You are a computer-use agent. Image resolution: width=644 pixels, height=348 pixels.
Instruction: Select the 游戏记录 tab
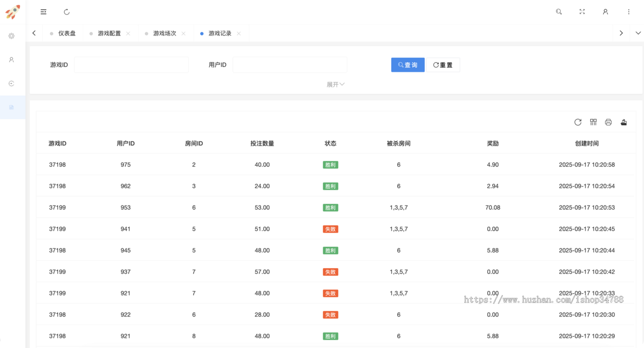(220, 33)
